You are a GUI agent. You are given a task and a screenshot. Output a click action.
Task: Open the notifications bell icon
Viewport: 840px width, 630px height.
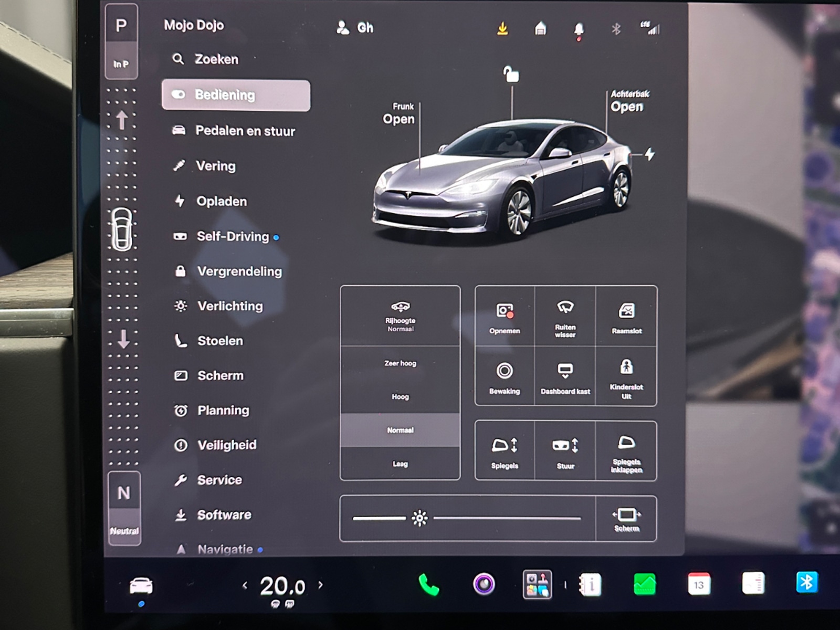[x=579, y=30]
